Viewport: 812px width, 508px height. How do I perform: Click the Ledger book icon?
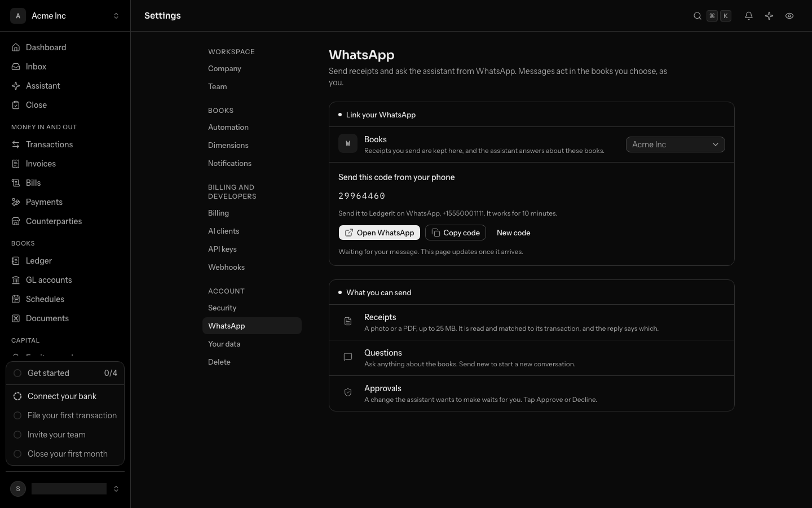16,261
